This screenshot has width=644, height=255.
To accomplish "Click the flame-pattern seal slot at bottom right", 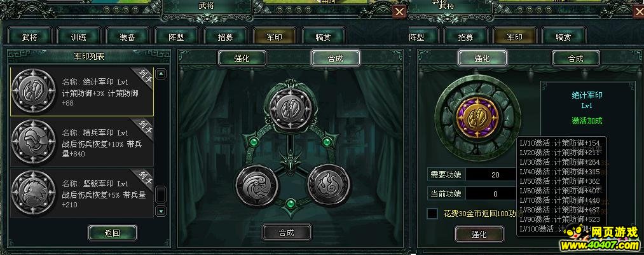I will [329, 184].
